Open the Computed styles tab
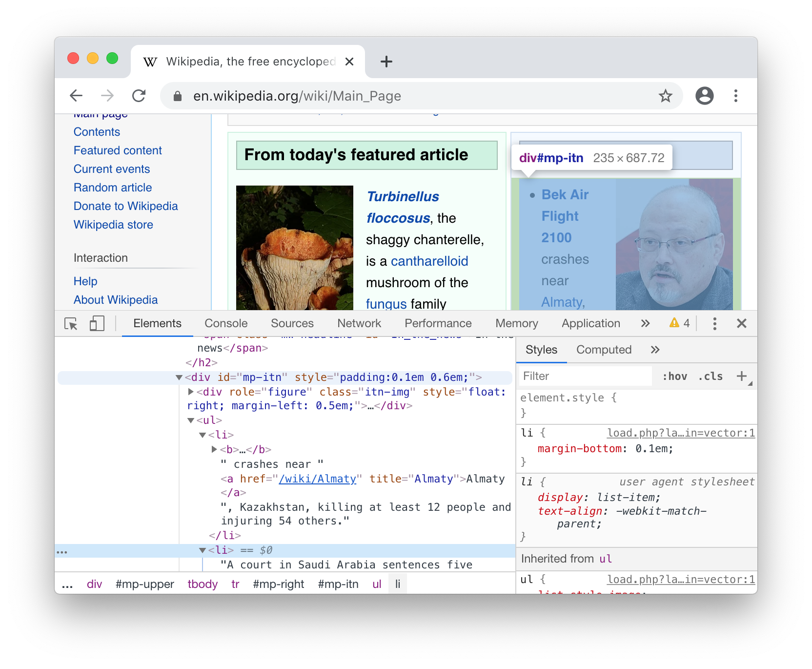812x669 pixels. click(604, 350)
